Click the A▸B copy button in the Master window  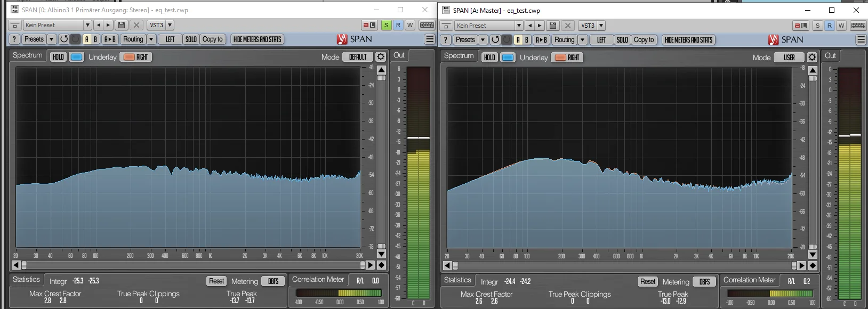pyautogui.click(x=541, y=39)
